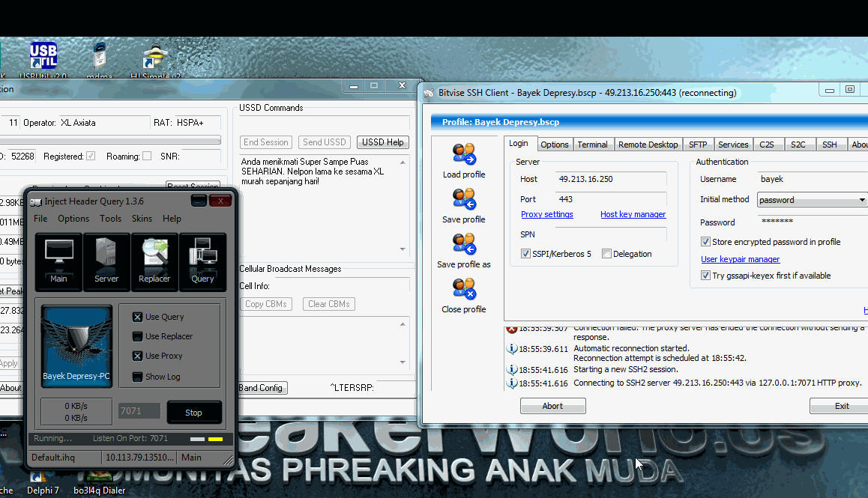Screen dimensions: 868x498
Task: Open Server panel in Inject Header Query
Action: (106, 261)
